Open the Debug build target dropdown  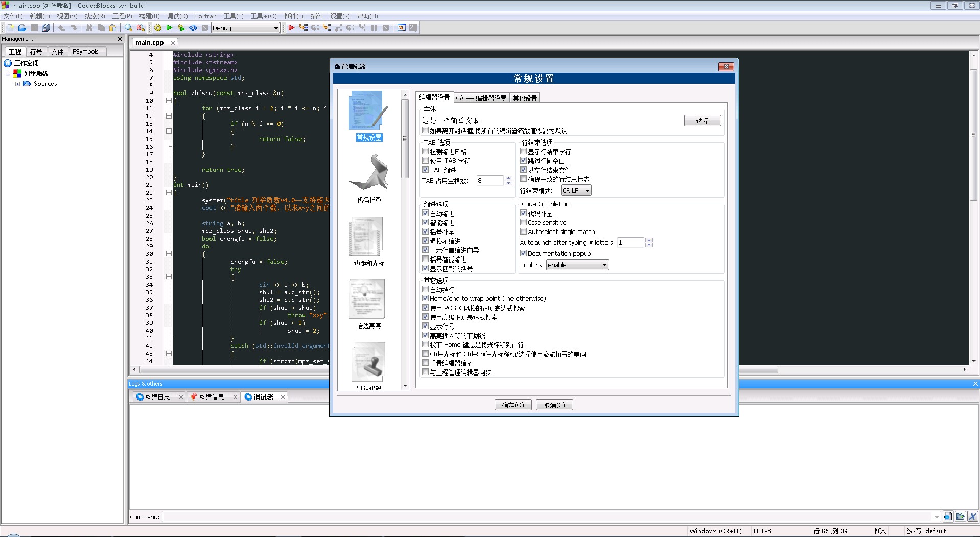[245, 28]
